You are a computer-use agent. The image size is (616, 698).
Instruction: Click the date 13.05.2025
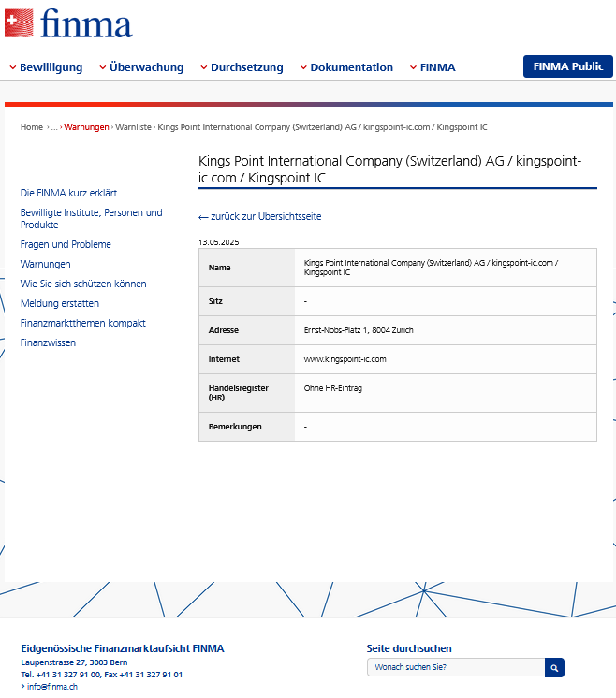point(219,242)
